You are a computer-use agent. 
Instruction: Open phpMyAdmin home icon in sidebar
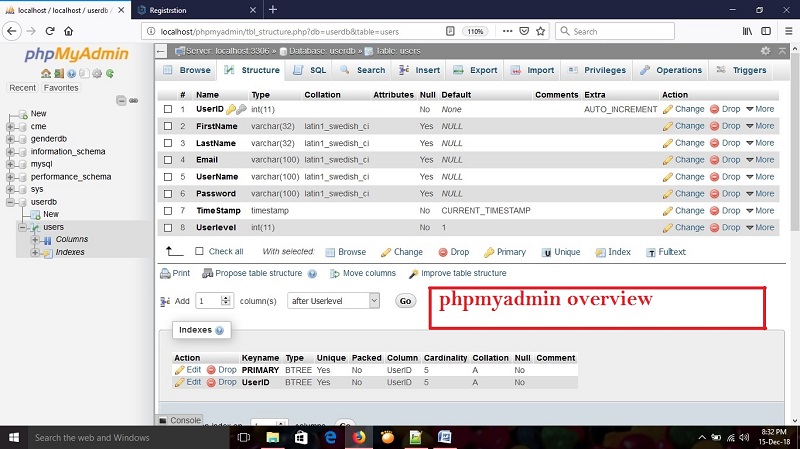(x=46, y=73)
